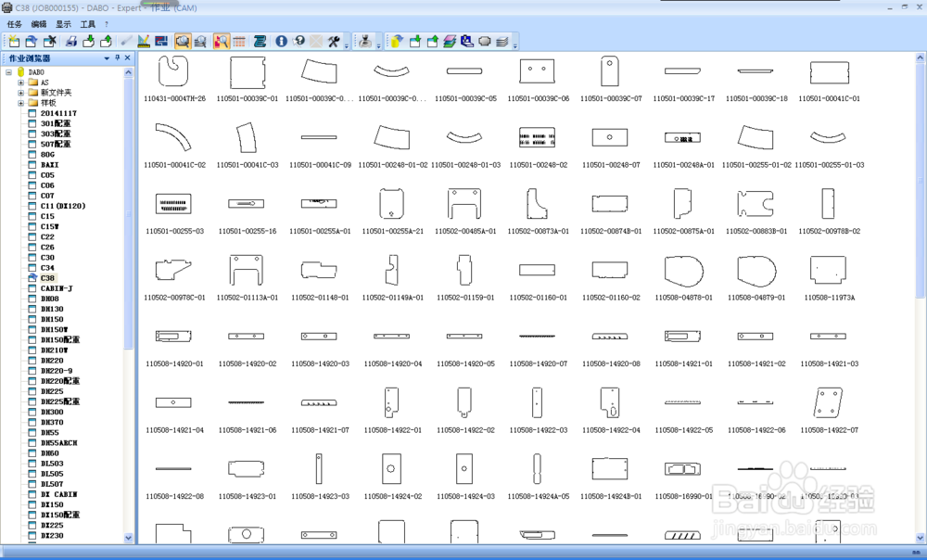927x560 pixels.
Task: Click the import icon with green down arrow
Action: 89,41
